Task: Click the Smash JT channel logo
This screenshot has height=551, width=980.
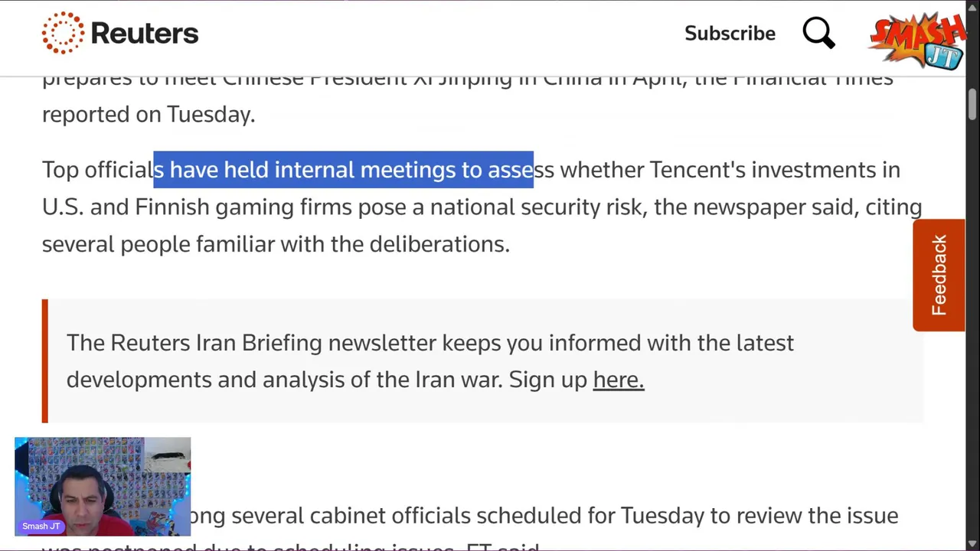Action: coord(918,40)
